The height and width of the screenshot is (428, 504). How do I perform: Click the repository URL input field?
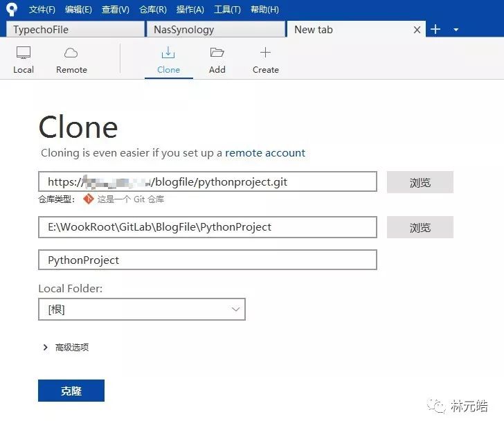pyautogui.click(x=208, y=181)
